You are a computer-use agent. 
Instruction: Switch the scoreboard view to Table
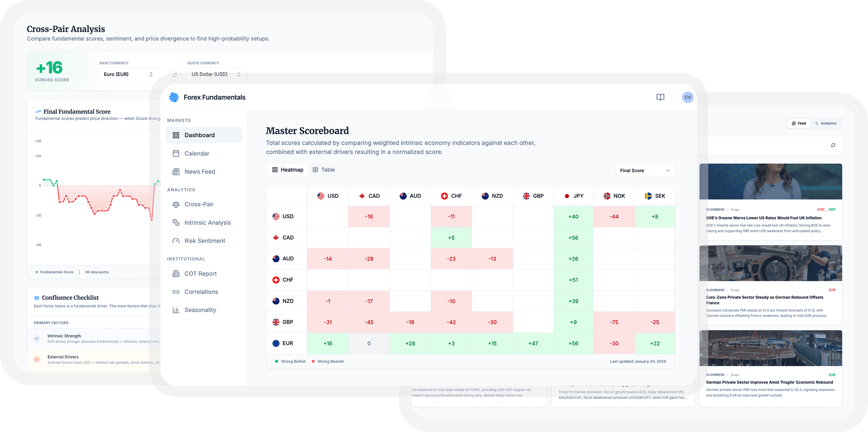point(324,170)
